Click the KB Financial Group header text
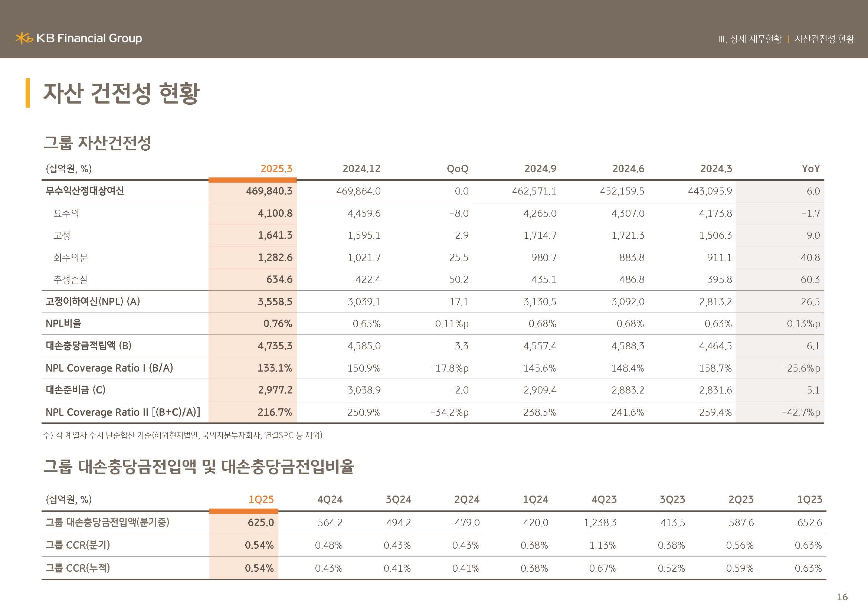Viewport: 868px width, 614px height. (89, 38)
